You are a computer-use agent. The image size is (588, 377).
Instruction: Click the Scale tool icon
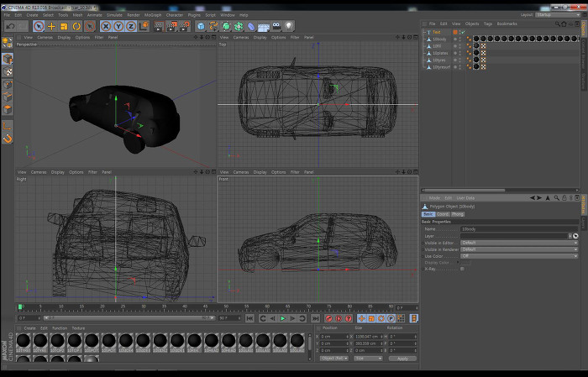coord(64,26)
